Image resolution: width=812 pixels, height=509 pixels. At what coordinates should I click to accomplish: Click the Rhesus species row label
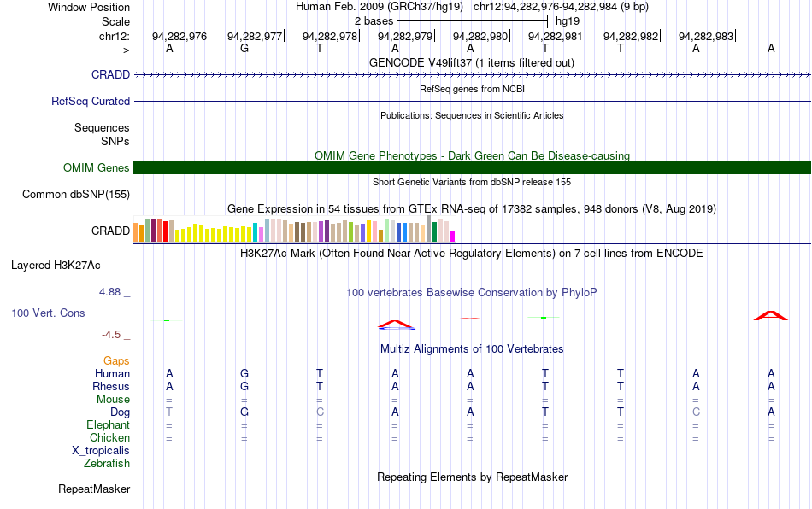coord(111,386)
